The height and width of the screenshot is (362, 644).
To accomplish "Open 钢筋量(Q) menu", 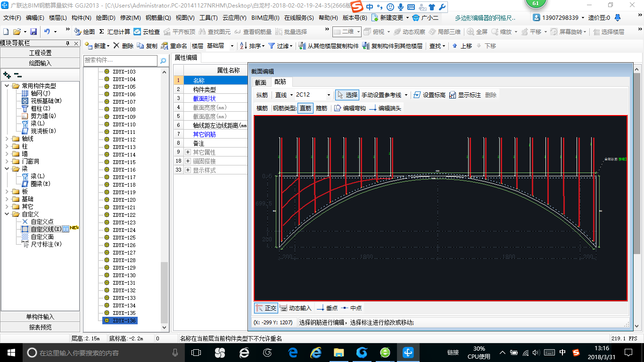I will [158, 17].
